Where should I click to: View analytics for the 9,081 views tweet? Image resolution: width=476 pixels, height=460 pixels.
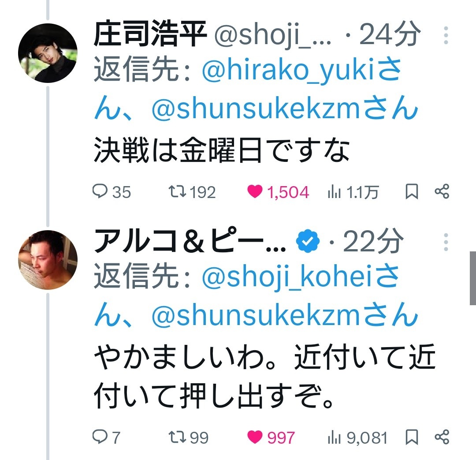[x=333, y=437]
